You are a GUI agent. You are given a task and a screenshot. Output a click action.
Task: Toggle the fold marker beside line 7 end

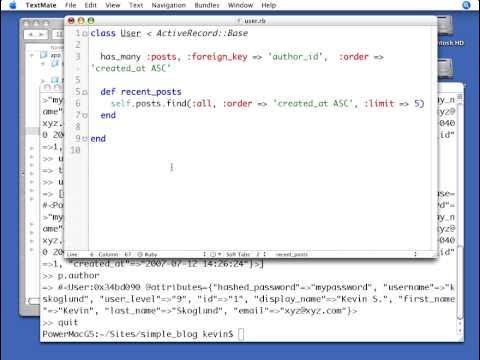[x=85, y=115]
